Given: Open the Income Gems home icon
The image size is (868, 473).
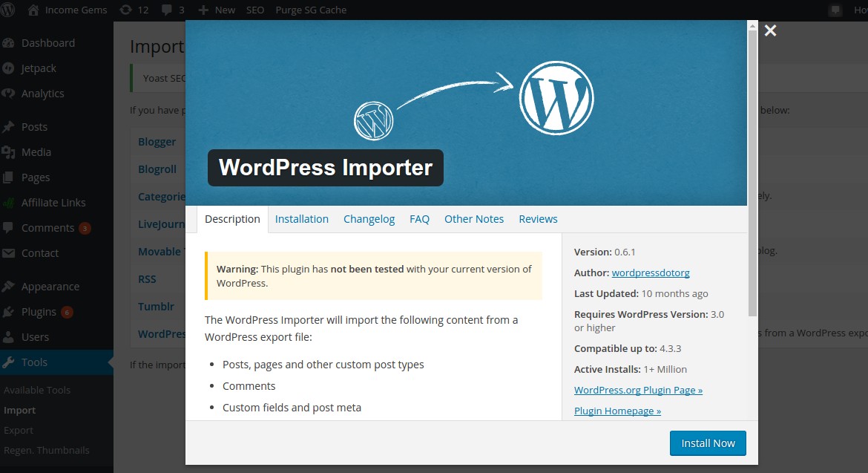Looking at the screenshot, I should 33,10.
